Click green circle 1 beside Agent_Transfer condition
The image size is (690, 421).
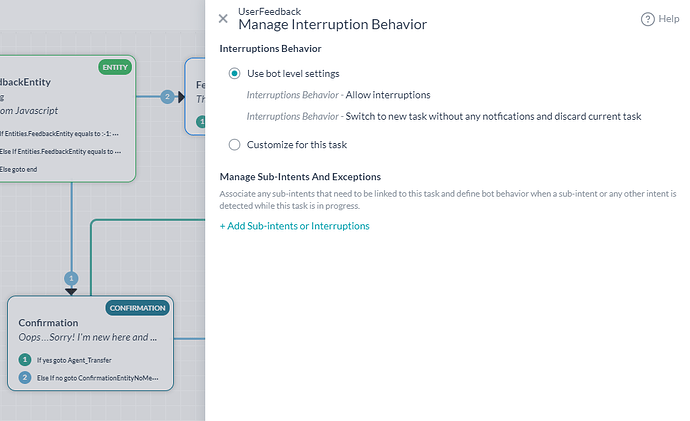click(25, 359)
